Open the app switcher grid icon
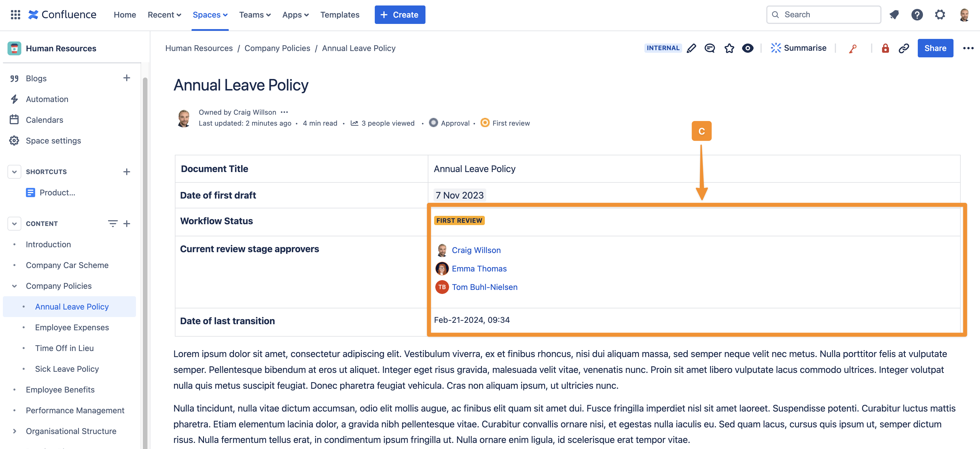The height and width of the screenshot is (449, 980). pos(15,15)
